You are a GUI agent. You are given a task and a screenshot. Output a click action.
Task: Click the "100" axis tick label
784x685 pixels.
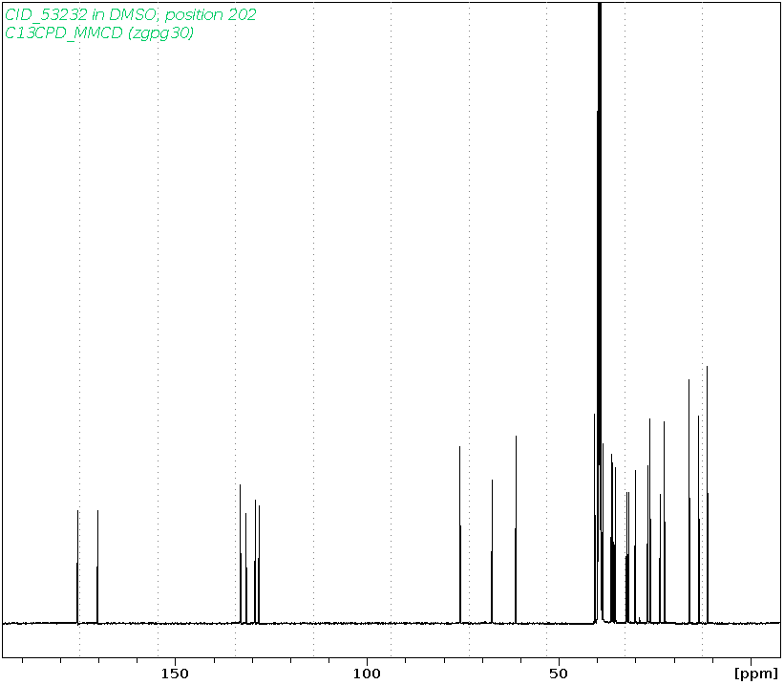point(367,674)
